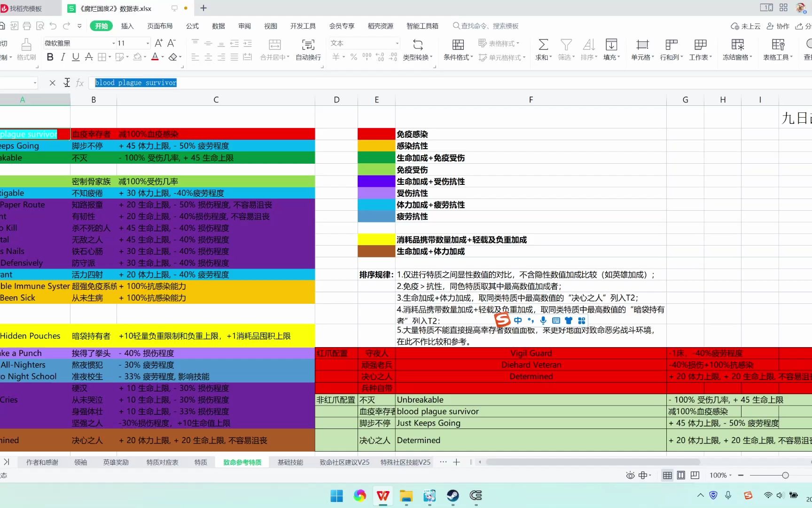This screenshot has width=812, height=508.
Task: Switch to the 数据 ribbon tab
Action: 218,26
